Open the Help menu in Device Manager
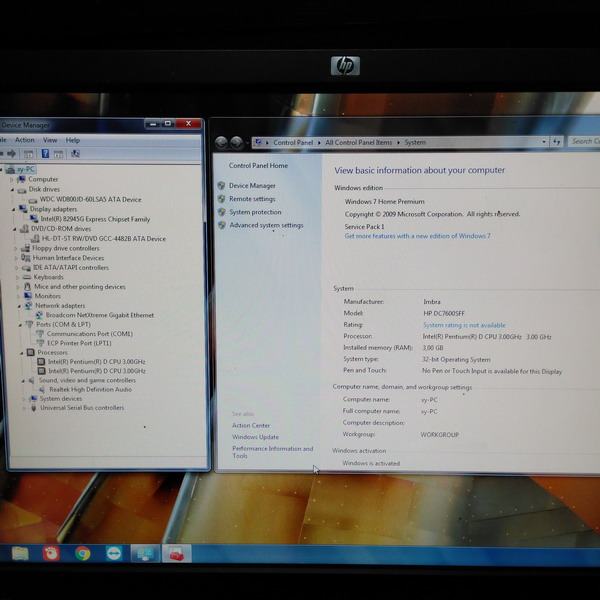This screenshot has height=600, width=600. [72, 140]
